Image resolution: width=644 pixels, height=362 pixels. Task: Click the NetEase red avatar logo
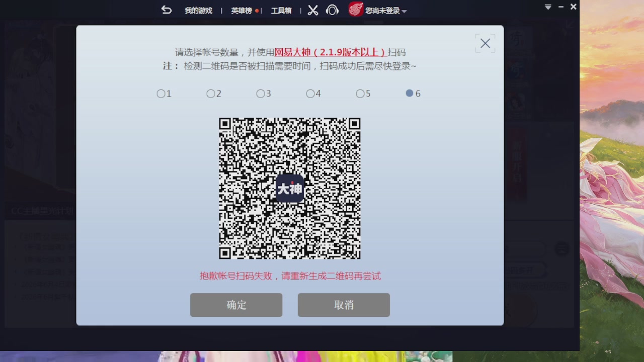point(356,10)
